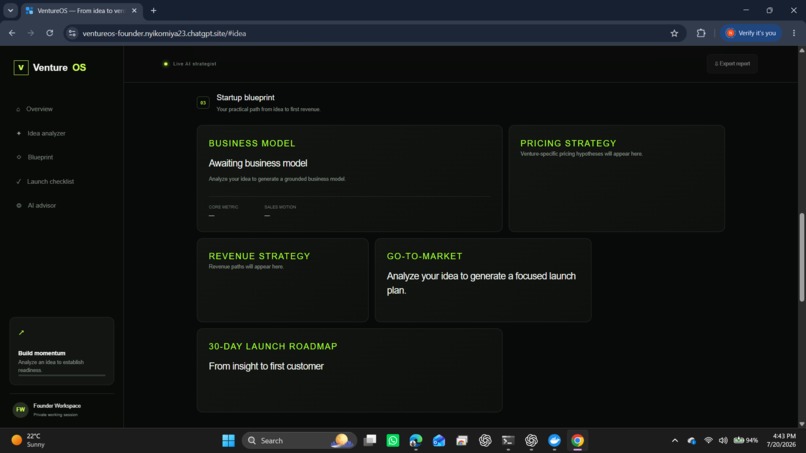Open the Build momentum card
806x453 pixels.
pyautogui.click(x=62, y=351)
